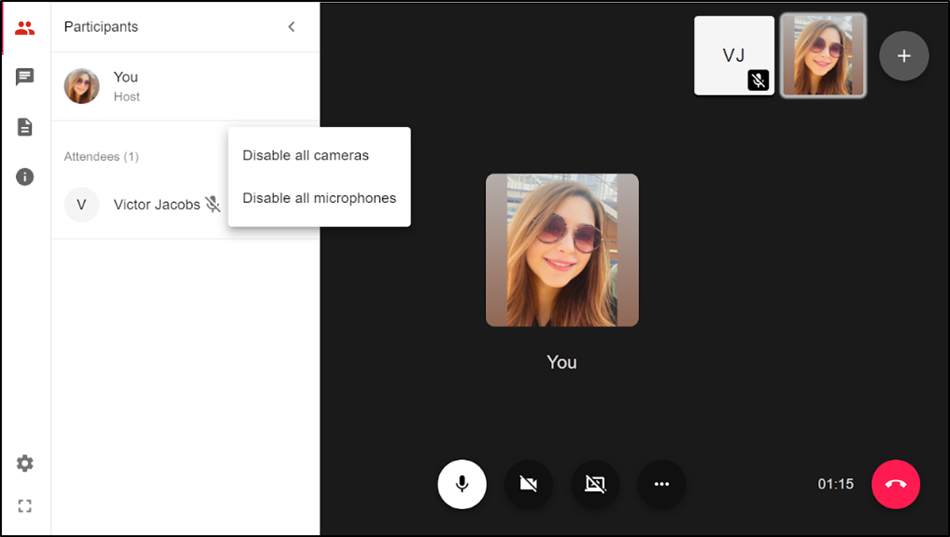Open the Participants panel icon in sidebar
This screenshot has width=950, height=537.
coord(25,28)
